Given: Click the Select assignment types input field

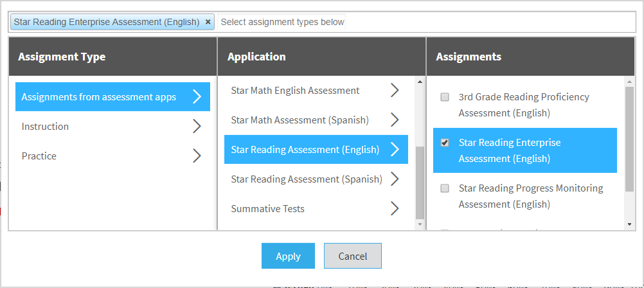Looking at the screenshot, I should click(282, 22).
